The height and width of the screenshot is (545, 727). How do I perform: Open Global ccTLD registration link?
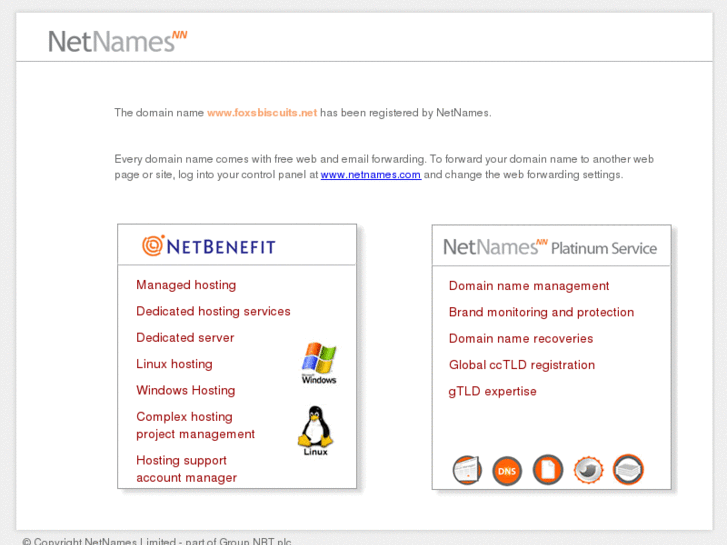(x=522, y=365)
